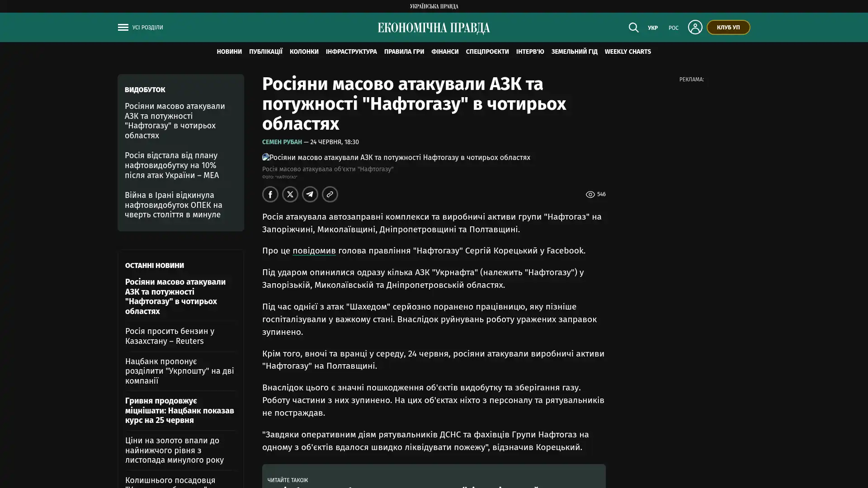Copy the article link icon
The height and width of the screenshot is (488, 868).
pos(330,194)
